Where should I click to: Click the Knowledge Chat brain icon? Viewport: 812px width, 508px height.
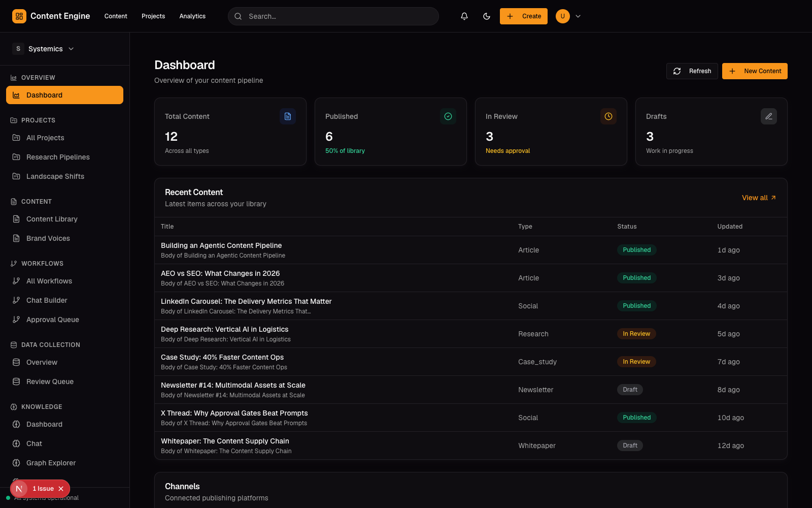pos(16,443)
